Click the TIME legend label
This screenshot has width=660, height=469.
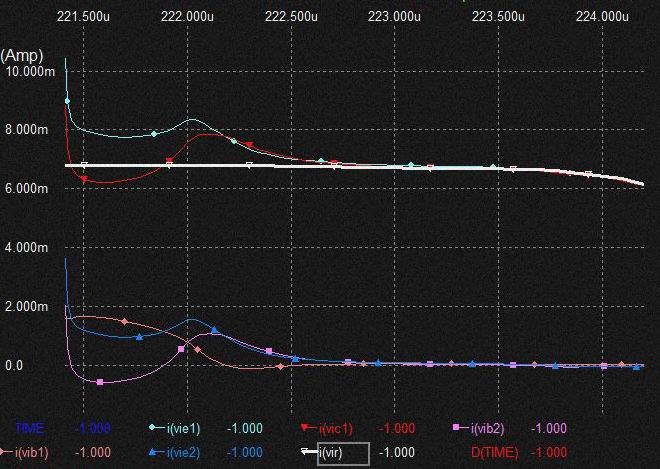tap(29, 429)
